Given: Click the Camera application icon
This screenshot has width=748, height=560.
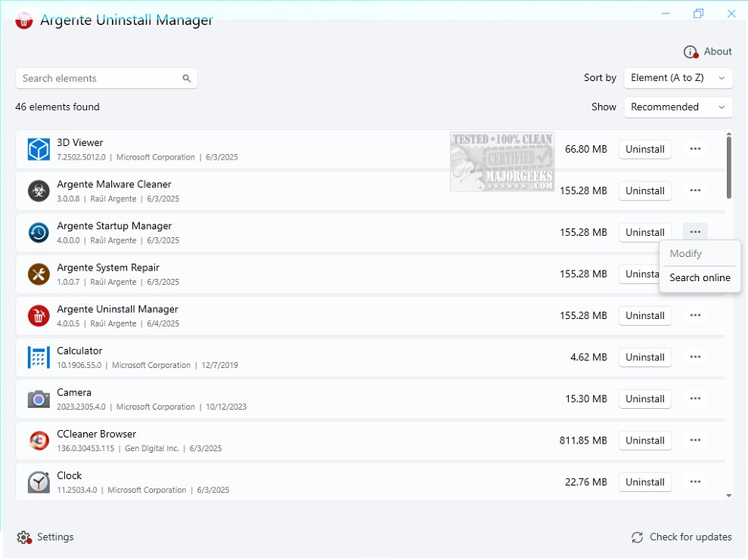Looking at the screenshot, I should click(38, 398).
